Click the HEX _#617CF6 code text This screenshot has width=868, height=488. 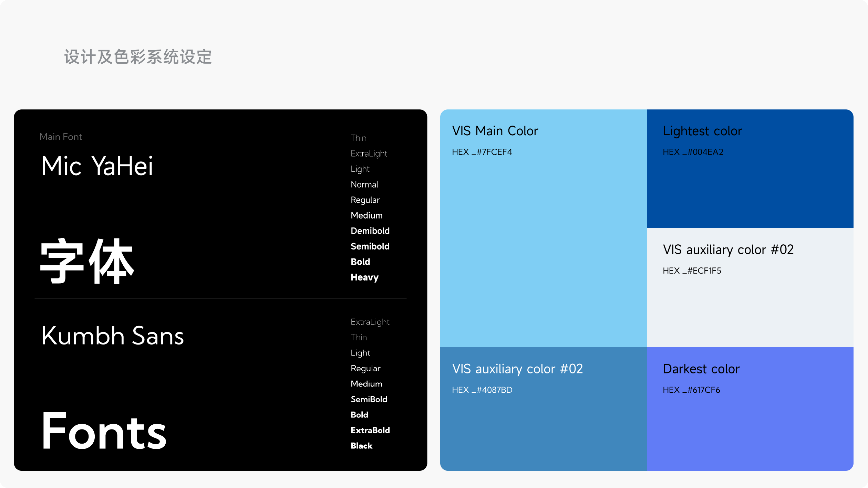pyautogui.click(x=691, y=390)
